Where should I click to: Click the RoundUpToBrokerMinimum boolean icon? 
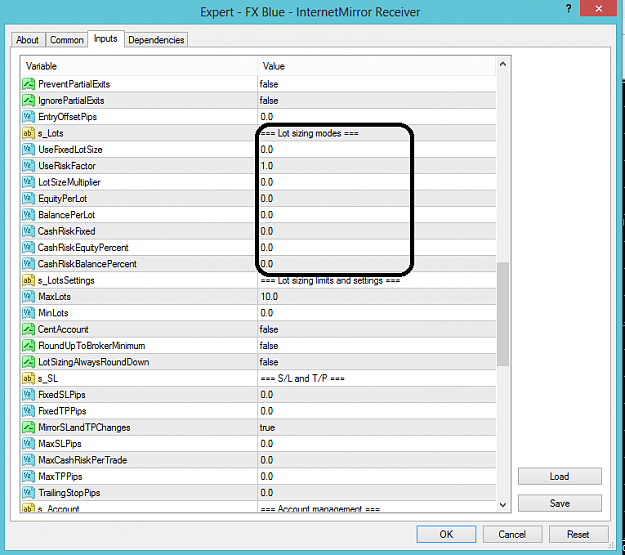[x=28, y=346]
